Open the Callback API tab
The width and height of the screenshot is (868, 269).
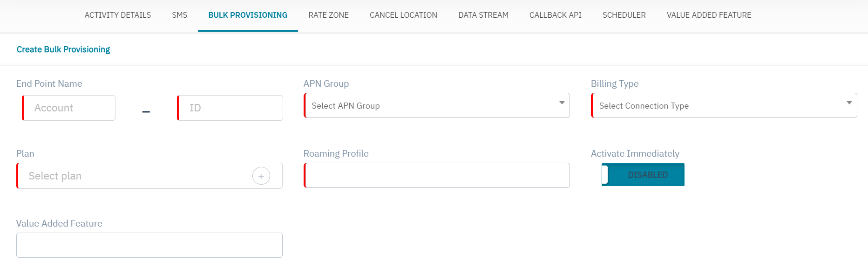click(555, 15)
